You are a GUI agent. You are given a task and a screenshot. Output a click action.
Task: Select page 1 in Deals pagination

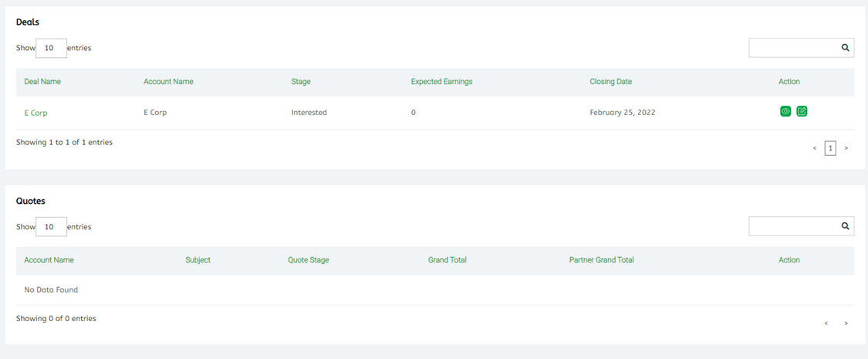click(x=830, y=148)
